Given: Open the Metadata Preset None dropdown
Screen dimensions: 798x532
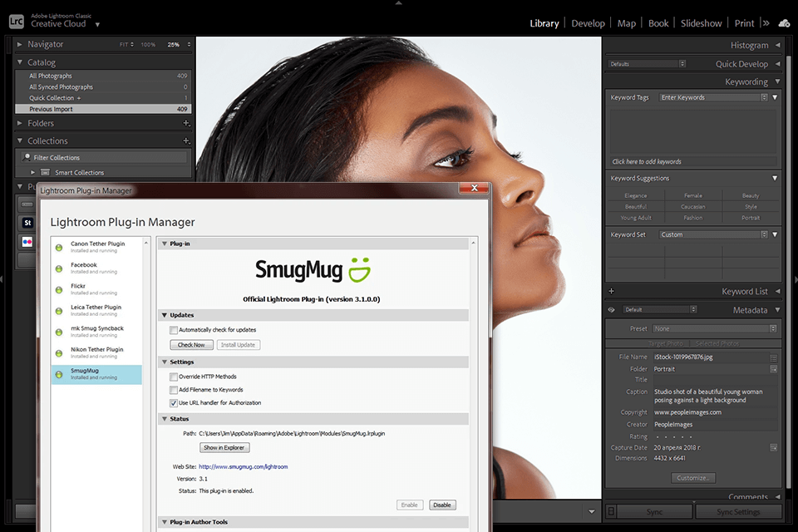Looking at the screenshot, I should coord(715,329).
